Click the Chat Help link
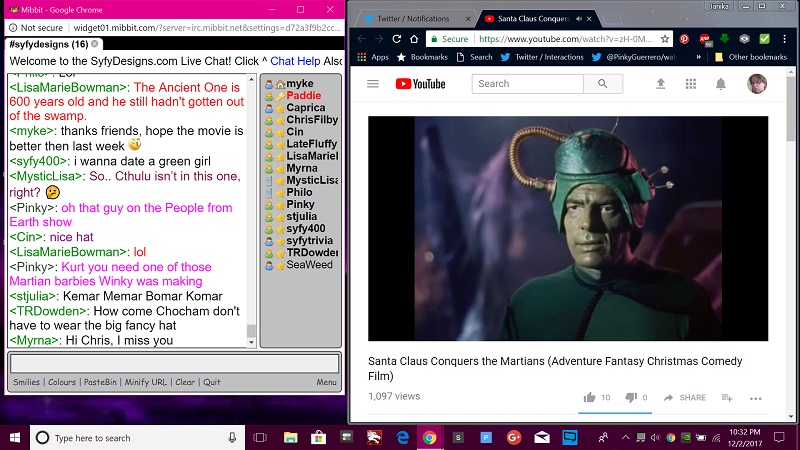 pyautogui.click(x=295, y=61)
